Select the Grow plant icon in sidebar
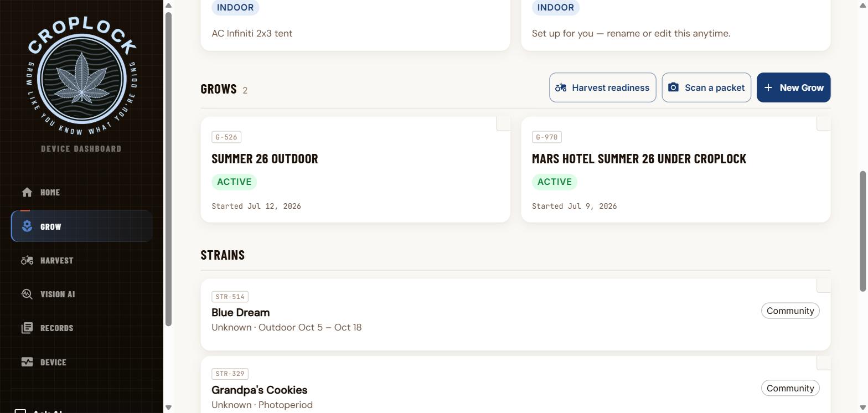This screenshot has width=868, height=413. tap(27, 226)
